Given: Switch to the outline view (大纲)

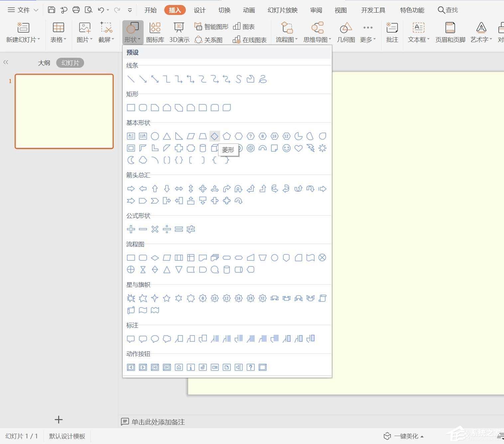Looking at the screenshot, I should [x=44, y=63].
